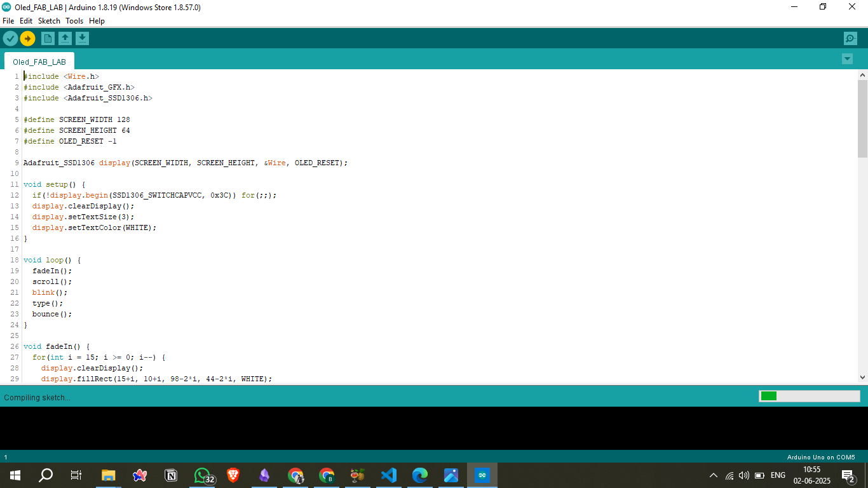Open the volume control tray icon
The height and width of the screenshot is (488, 868).
(x=744, y=475)
